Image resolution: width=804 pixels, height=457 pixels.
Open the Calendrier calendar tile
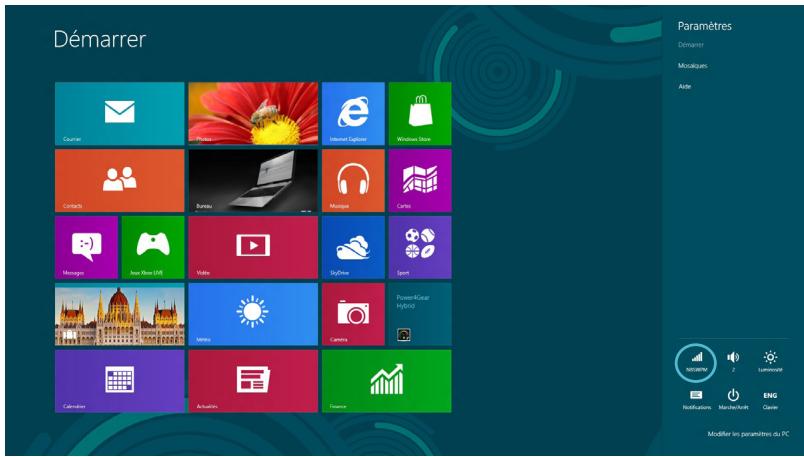click(119, 381)
